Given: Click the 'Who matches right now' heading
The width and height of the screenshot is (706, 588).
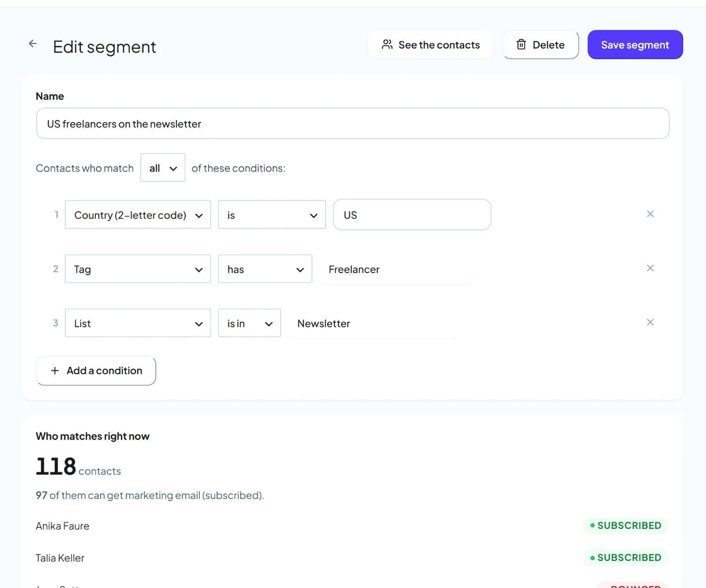Looking at the screenshot, I should (93, 436).
